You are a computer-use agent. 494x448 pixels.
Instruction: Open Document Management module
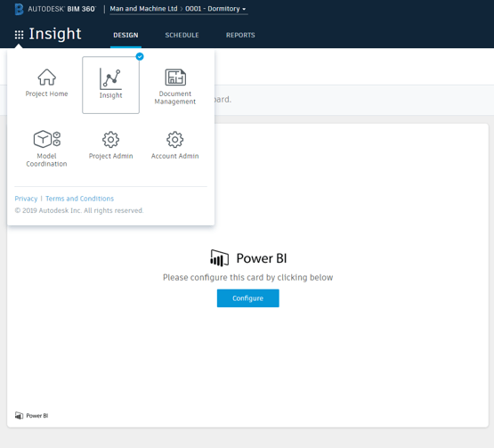point(175,86)
